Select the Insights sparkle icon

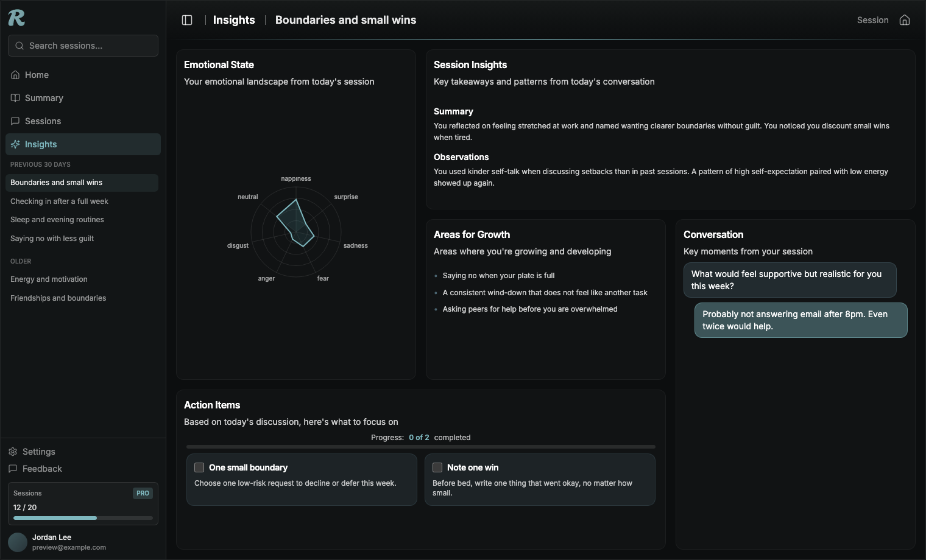(16, 144)
